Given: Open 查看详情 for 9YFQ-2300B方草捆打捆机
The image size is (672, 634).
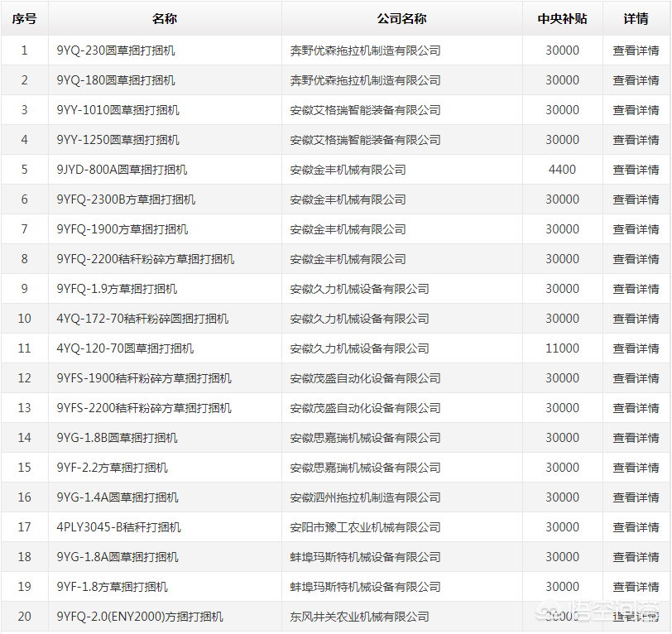Looking at the screenshot, I should pos(636,199).
